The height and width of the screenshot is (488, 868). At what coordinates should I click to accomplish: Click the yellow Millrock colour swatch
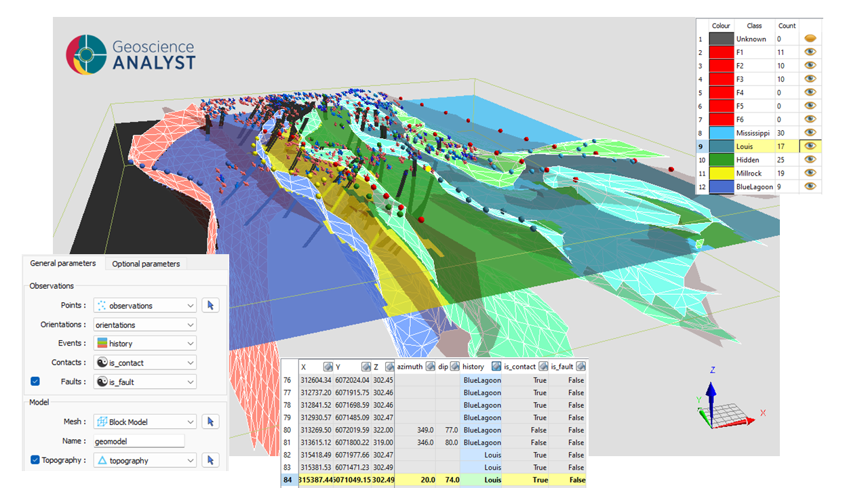[x=721, y=173]
